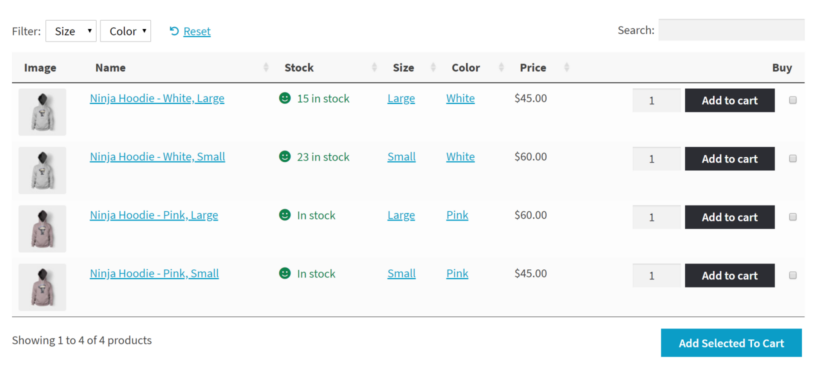This screenshot has width=820, height=377.
Task: Click the Pink color link in third row
Action: coord(457,215)
